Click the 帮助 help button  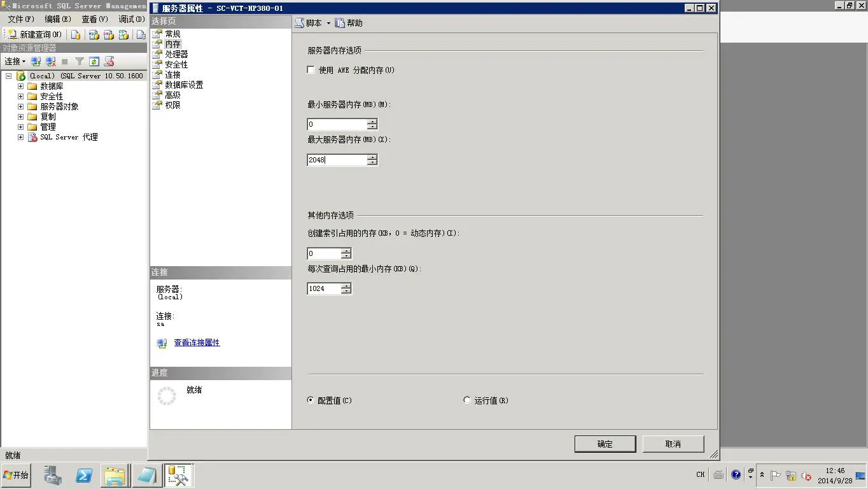click(349, 23)
